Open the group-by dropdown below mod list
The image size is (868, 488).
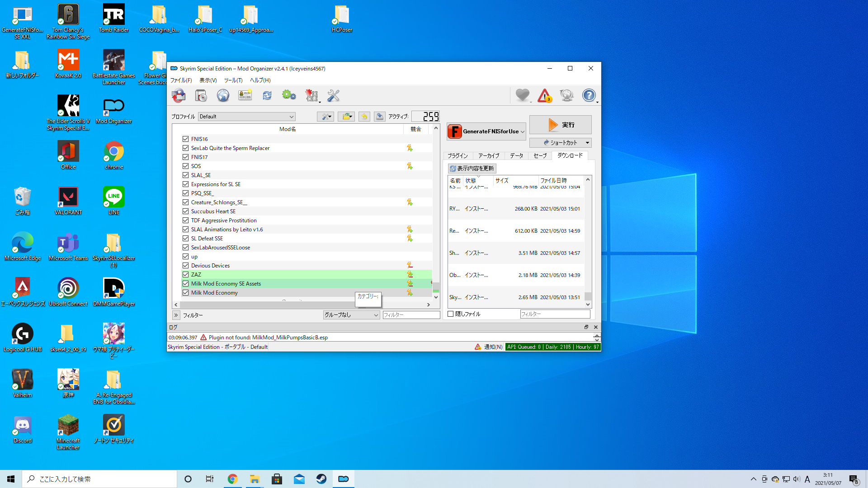[x=351, y=315]
